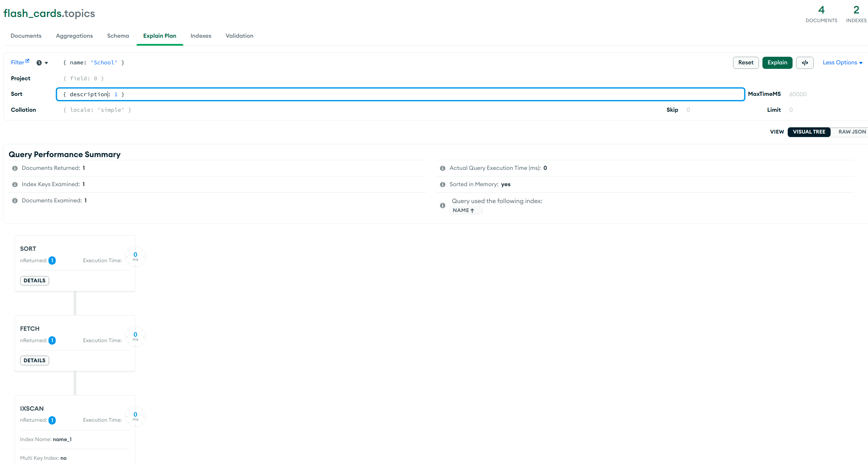Viewport: 868px width, 465px height.
Task: Click info icon beside Sorted in Memory
Action: point(442,184)
